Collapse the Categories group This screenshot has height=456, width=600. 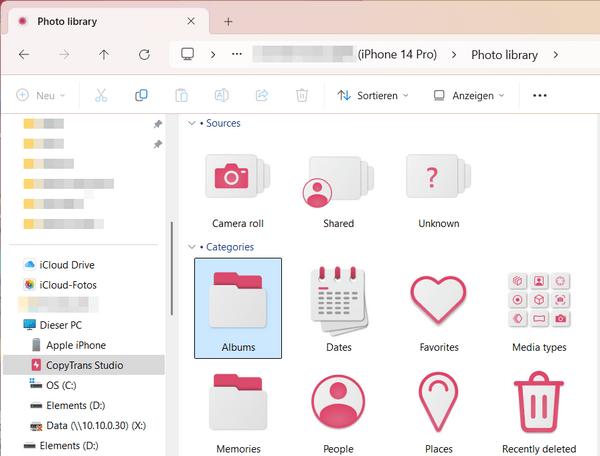coord(192,247)
